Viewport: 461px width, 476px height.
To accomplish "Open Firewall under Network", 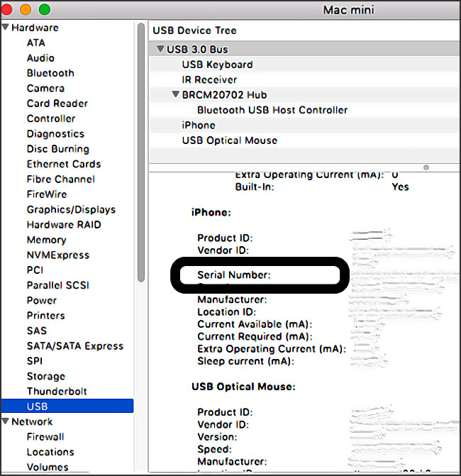I will pos(45,437).
